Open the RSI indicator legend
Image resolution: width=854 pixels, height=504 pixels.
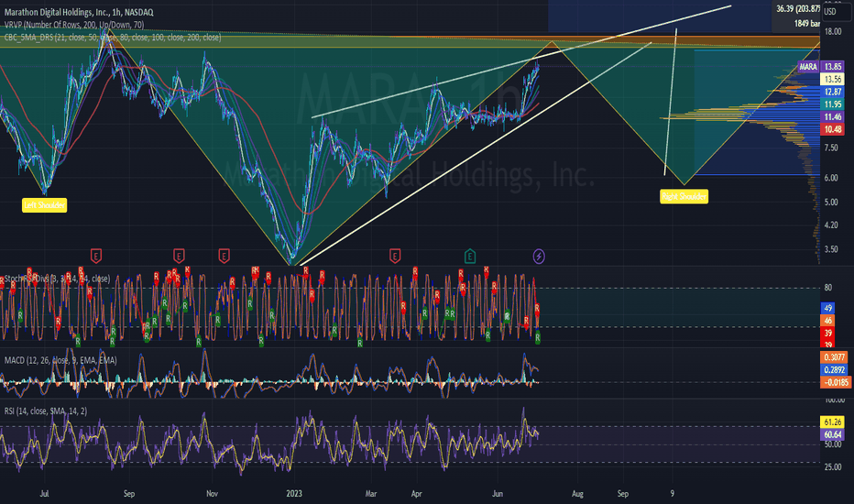(x=46, y=411)
